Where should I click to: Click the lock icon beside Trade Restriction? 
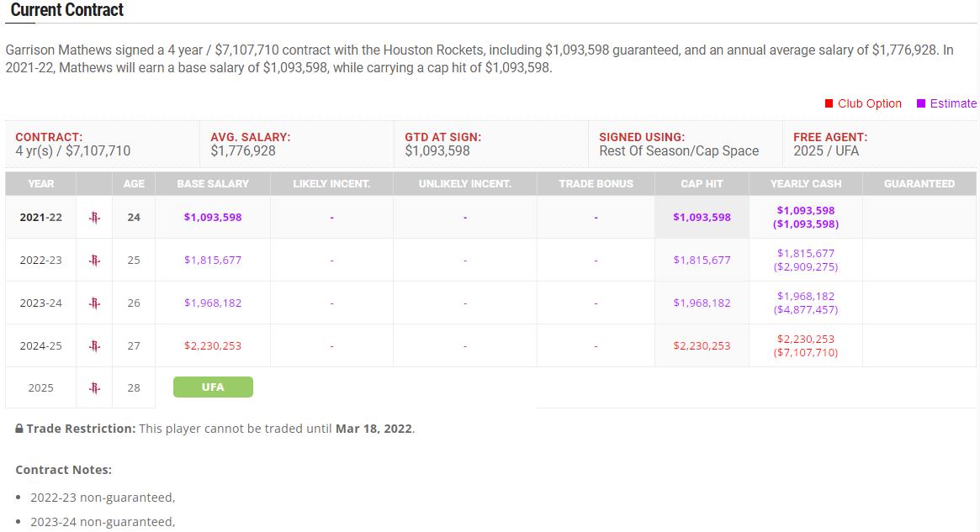coord(19,429)
